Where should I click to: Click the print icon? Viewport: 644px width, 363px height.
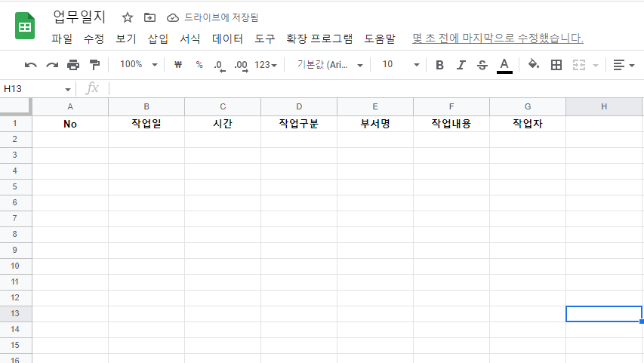pos(73,65)
